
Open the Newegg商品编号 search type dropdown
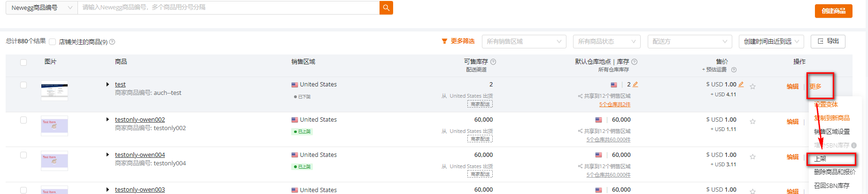[x=42, y=8]
